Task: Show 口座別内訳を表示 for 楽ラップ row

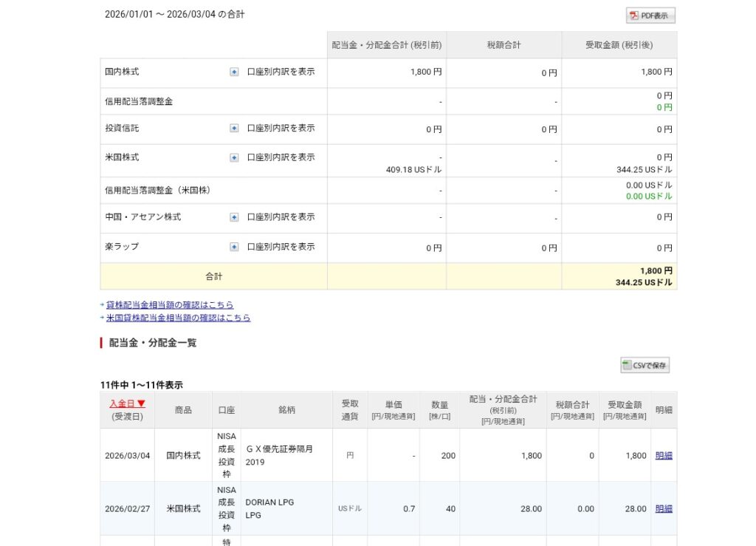Action: tap(281, 247)
